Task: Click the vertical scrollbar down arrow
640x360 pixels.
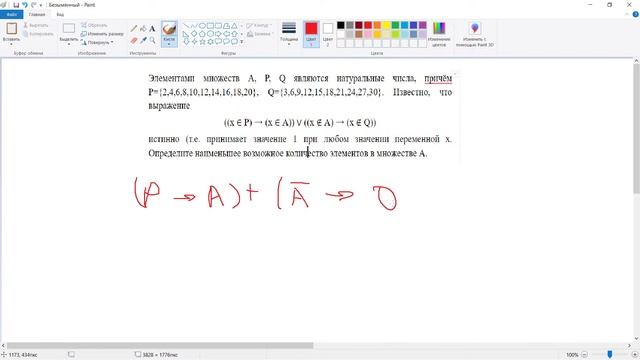Action: pyautogui.click(x=636, y=339)
